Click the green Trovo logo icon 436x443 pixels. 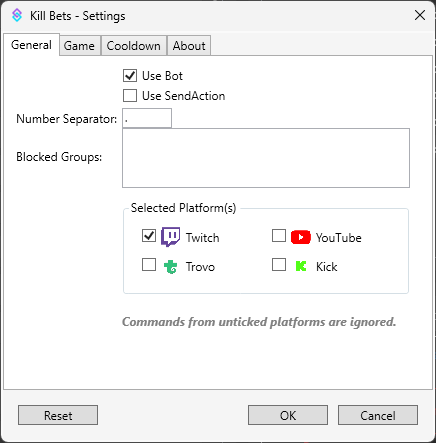[170, 267]
